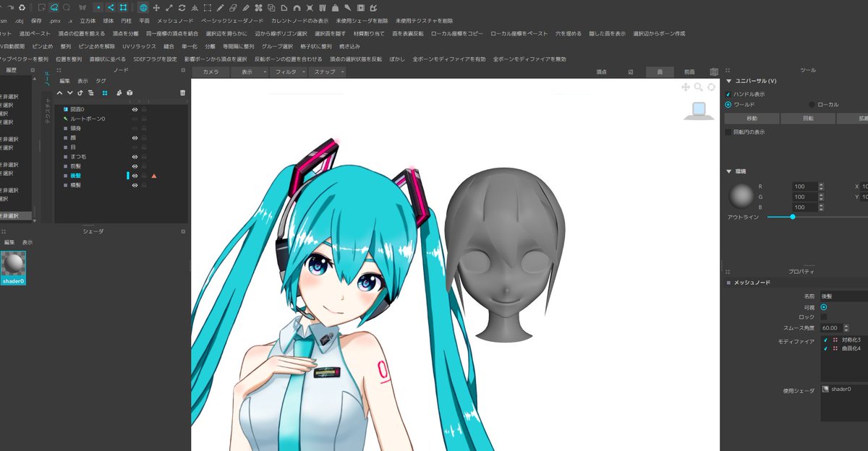Screen dimensions: 868x451
Task: Switch to 頂点 selection tab
Action: (601, 72)
